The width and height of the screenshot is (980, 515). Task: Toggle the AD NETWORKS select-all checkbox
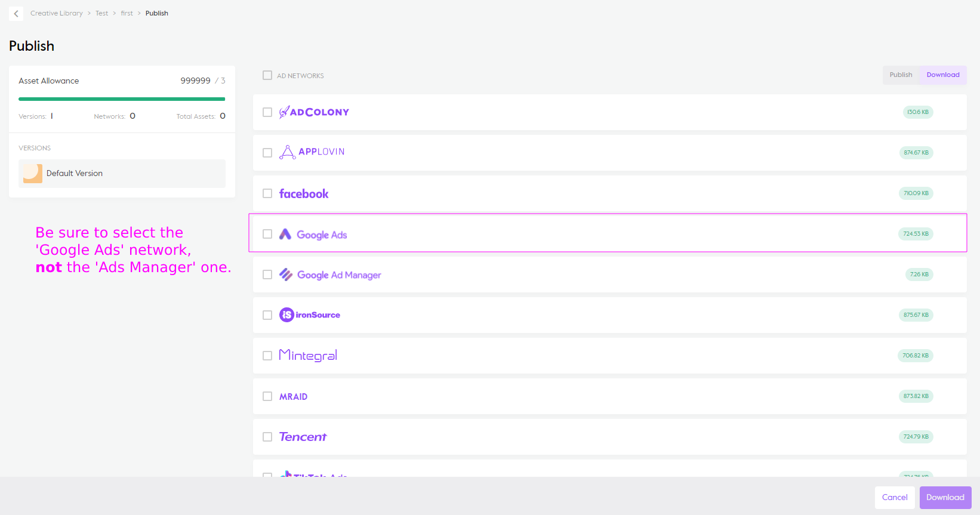[x=267, y=75]
